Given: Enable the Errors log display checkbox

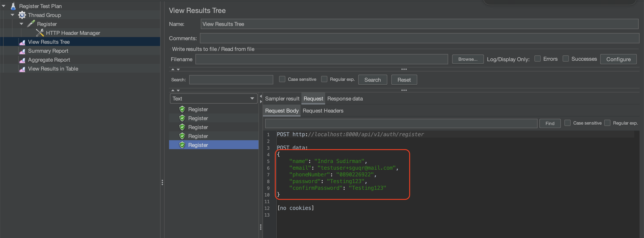Looking at the screenshot, I should coord(538,59).
